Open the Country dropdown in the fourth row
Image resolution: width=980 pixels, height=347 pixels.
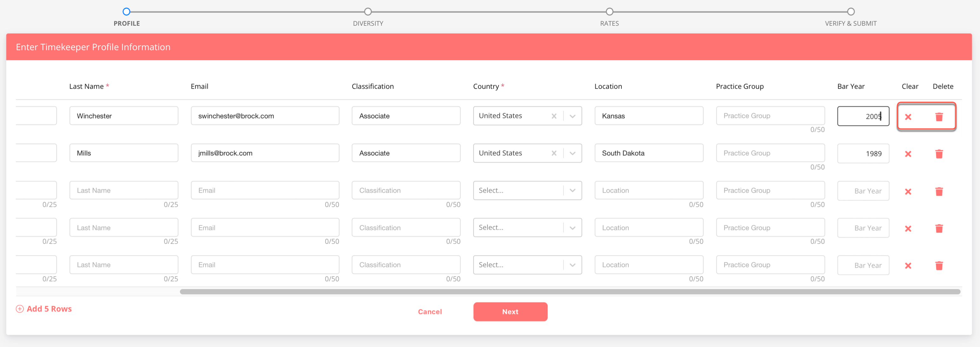click(x=572, y=228)
